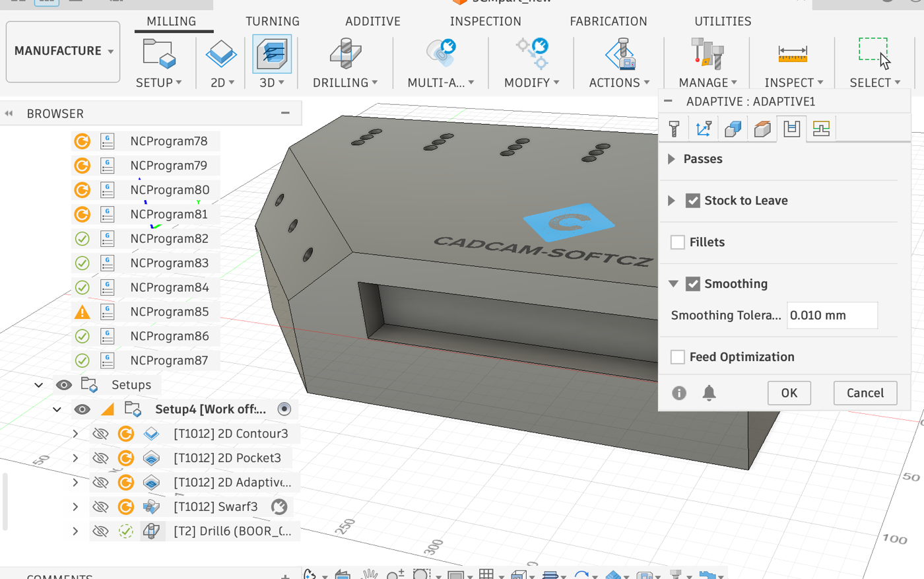Enable the Fillets checkbox
The width and height of the screenshot is (924, 579).
coord(677,242)
